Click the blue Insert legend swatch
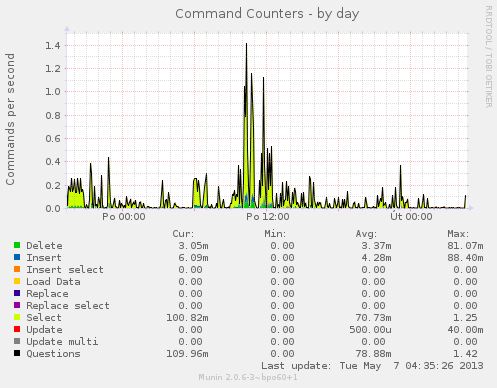Screen dimensions: 497x388 [17, 257]
